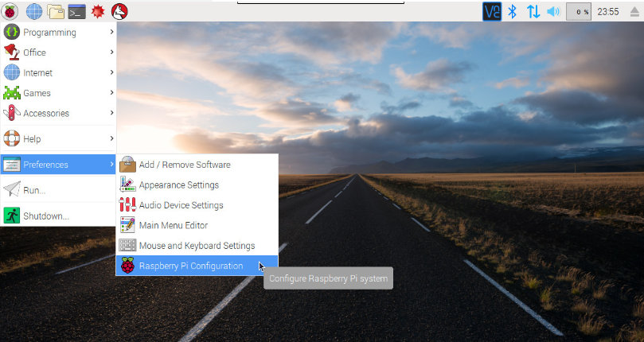The height and width of the screenshot is (342, 644).
Task: Open the Games menu entry
Action: pos(58,93)
